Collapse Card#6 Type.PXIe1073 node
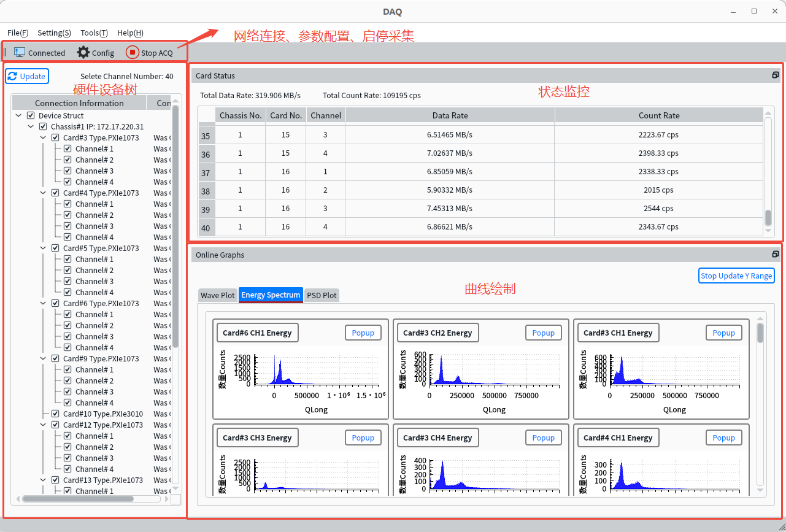The image size is (786, 532). (x=43, y=303)
